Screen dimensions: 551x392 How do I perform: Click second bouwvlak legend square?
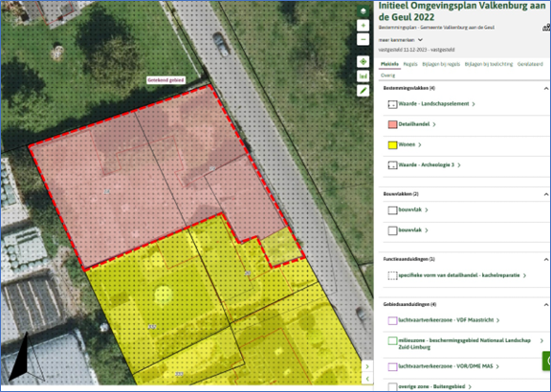tap(392, 230)
